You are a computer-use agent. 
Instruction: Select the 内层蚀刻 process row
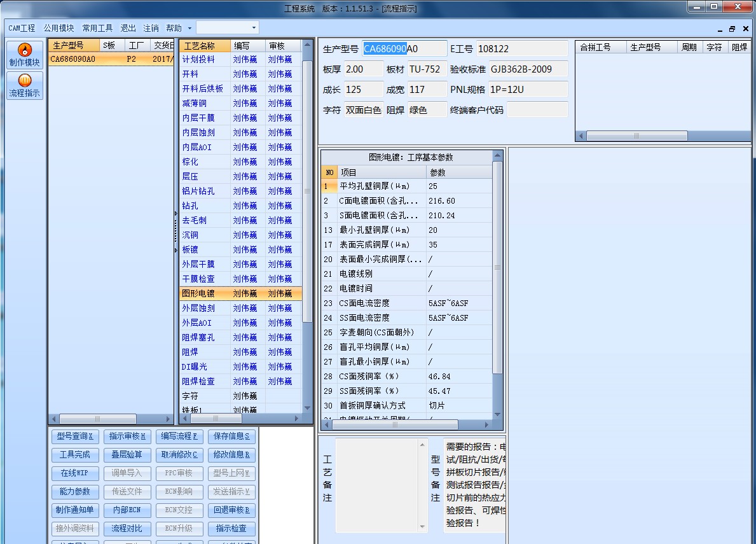point(240,132)
